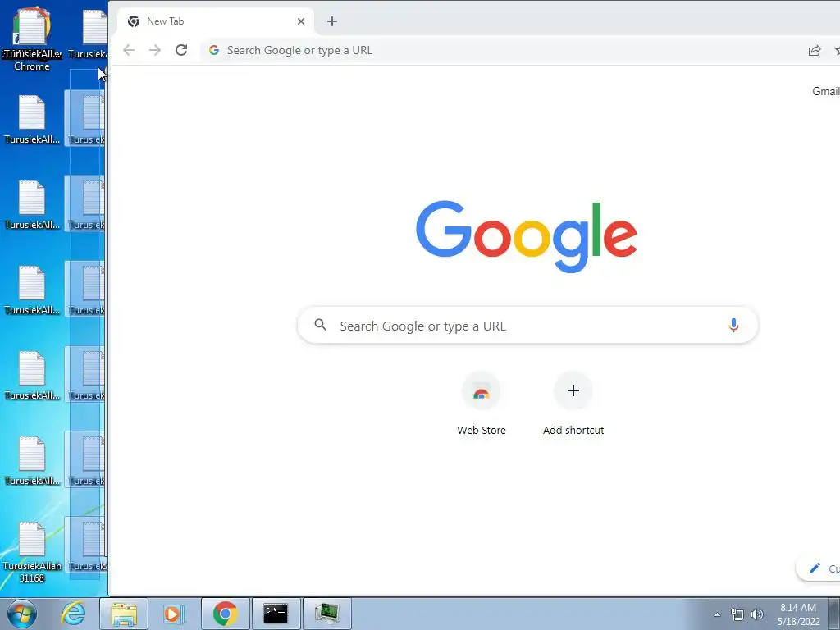Image resolution: width=840 pixels, height=630 pixels.
Task: Show hidden tray icons with the arrow
Action: (717, 614)
